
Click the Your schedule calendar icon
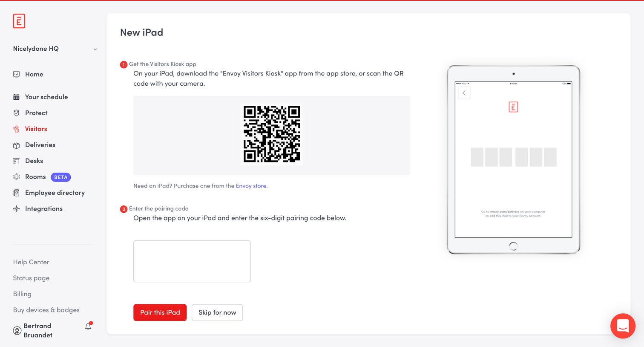point(16,97)
